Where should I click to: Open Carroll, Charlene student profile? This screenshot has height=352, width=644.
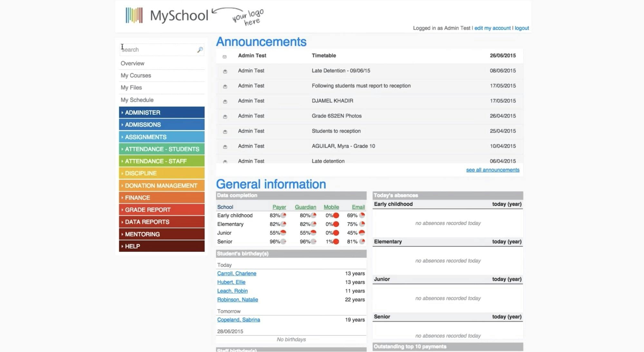(x=236, y=273)
